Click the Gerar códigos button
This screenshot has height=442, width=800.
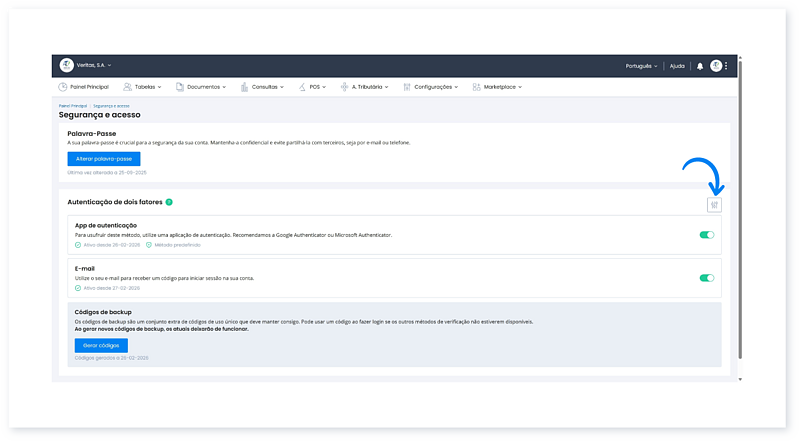[101, 345]
